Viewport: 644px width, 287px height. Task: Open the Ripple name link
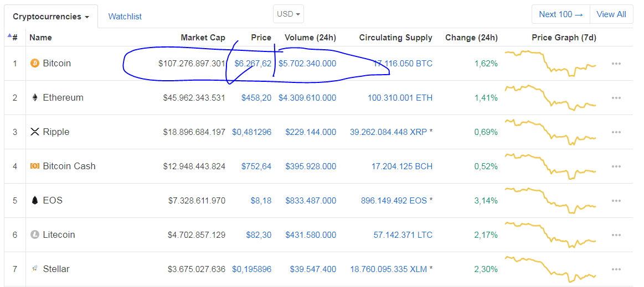[56, 132]
